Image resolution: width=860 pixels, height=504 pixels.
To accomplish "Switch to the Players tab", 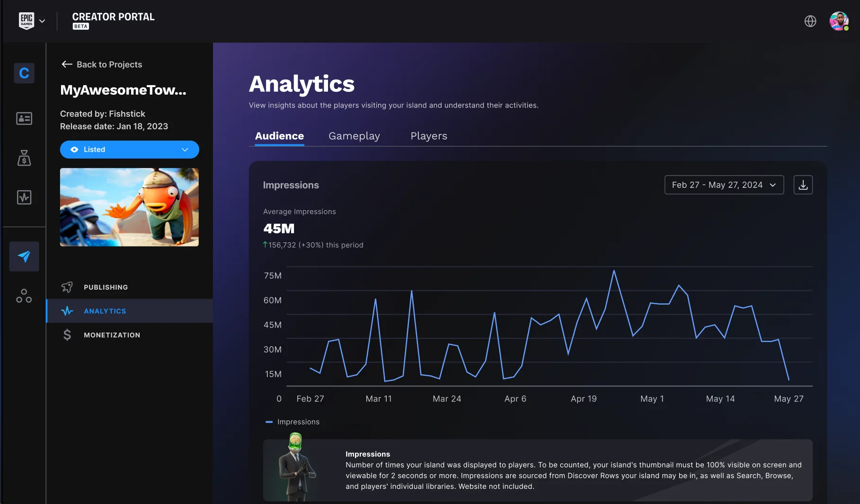I will point(429,136).
